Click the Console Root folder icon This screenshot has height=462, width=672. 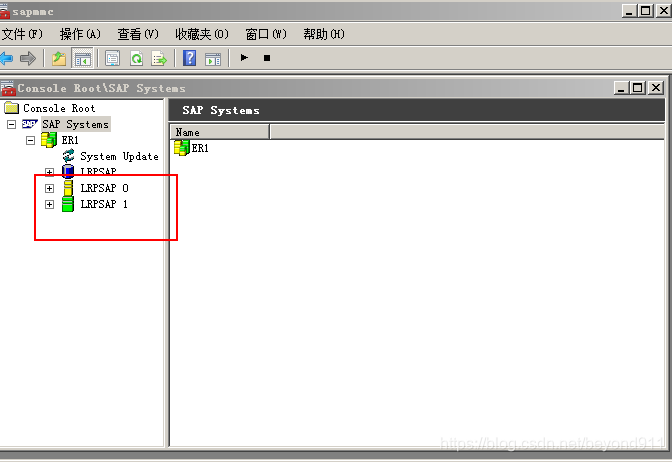(12, 108)
